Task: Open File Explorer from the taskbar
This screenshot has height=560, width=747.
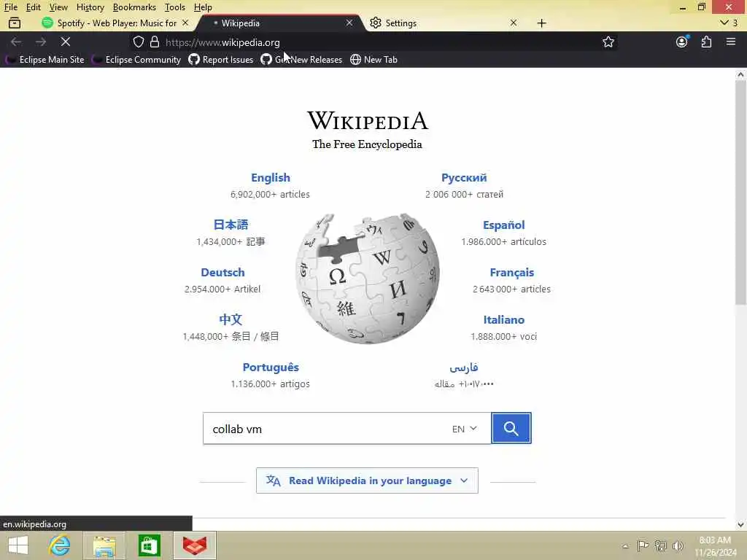Action: click(104, 546)
